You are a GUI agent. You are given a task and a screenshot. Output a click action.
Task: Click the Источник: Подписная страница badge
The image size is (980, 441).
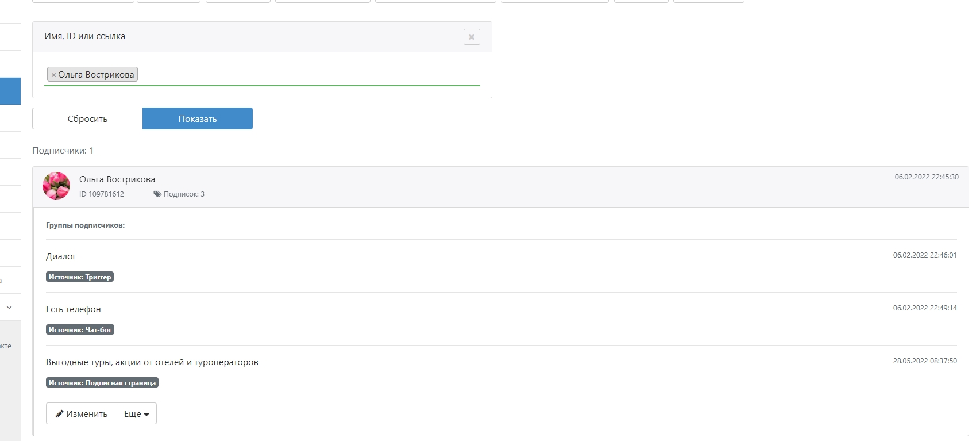pyautogui.click(x=102, y=383)
